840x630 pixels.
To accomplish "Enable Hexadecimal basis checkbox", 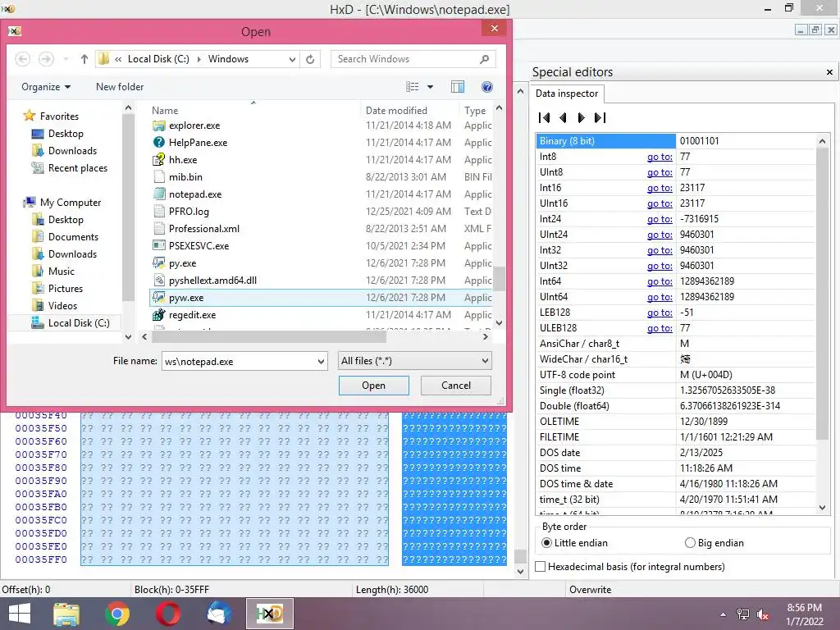I will pyautogui.click(x=541, y=567).
